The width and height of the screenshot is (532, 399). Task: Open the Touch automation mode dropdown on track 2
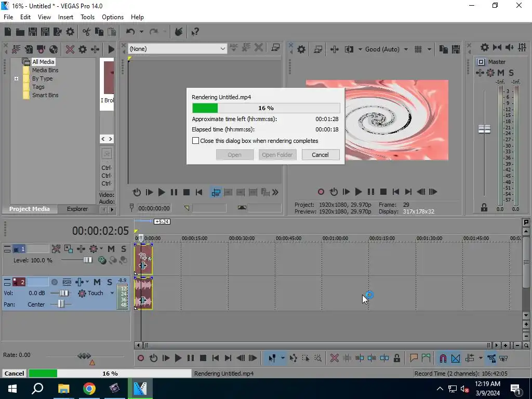(x=112, y=293)
